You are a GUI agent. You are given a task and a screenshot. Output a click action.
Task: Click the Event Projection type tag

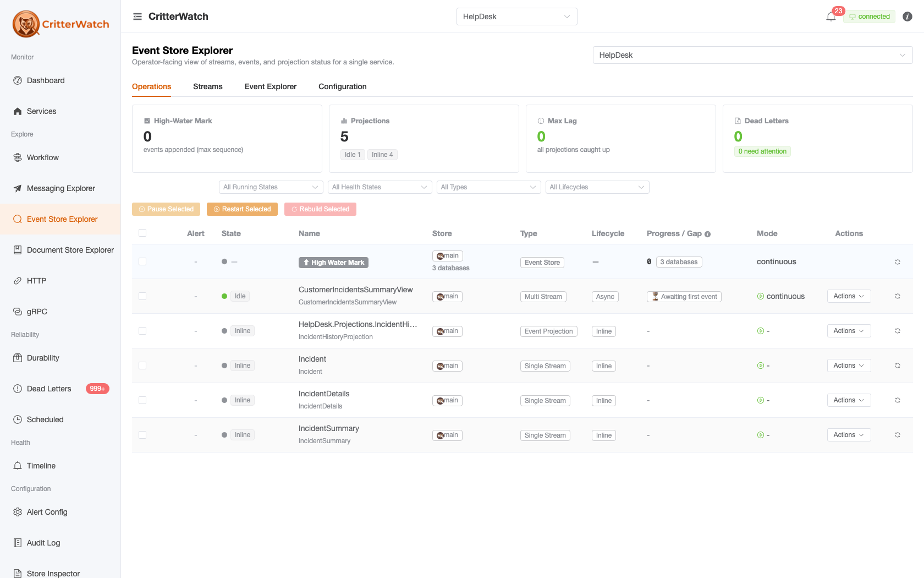(548, 331)
